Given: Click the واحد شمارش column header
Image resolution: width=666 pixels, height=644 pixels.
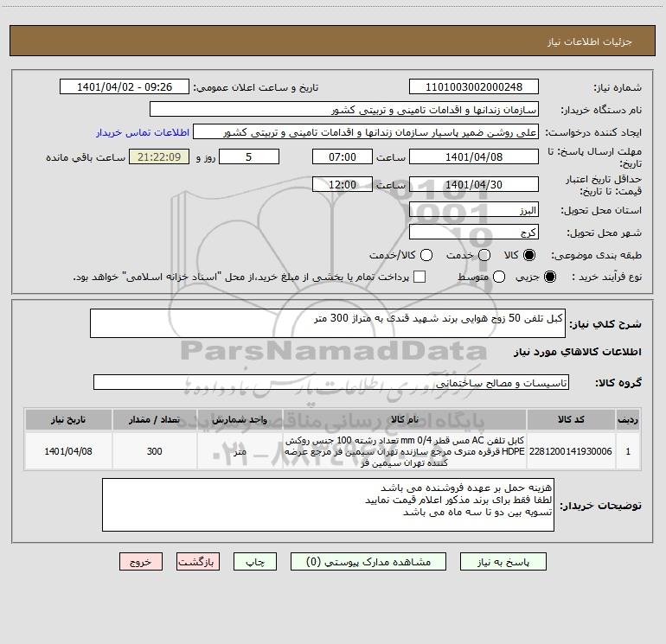Looking at the screenshot, I should pos(240,420).
